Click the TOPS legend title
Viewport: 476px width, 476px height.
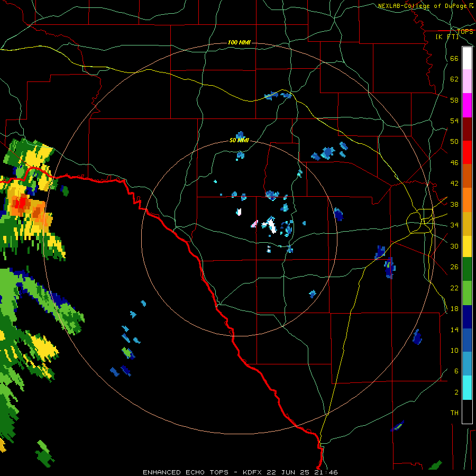(x=465, y=31)
